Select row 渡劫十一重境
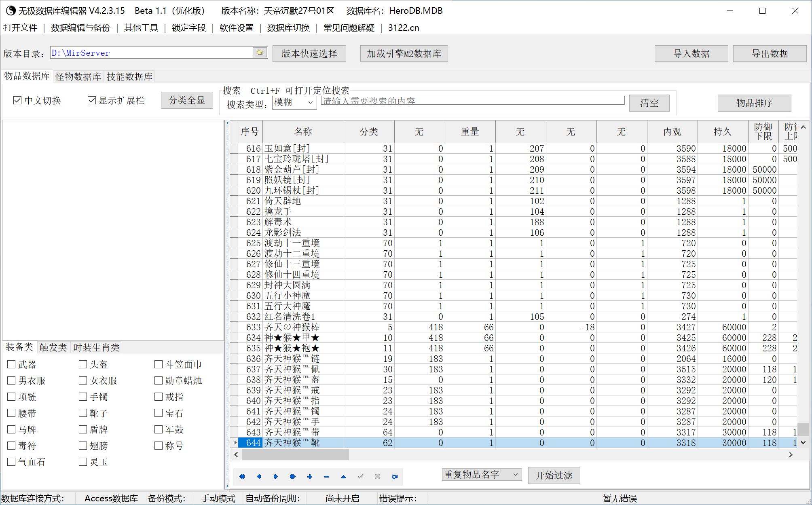Screen dimensions: 812x505 click(x=514, y=243)
